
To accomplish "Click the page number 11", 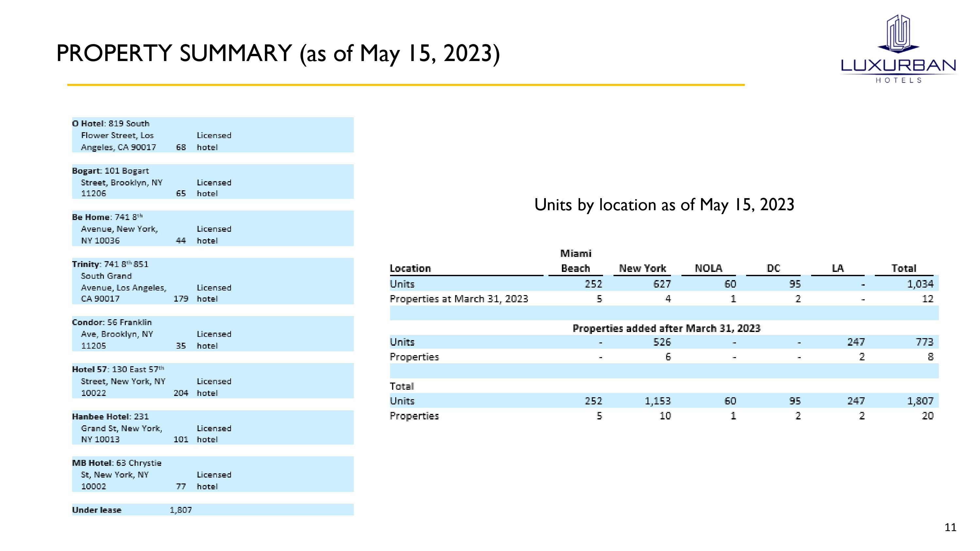I will point(950,527).
